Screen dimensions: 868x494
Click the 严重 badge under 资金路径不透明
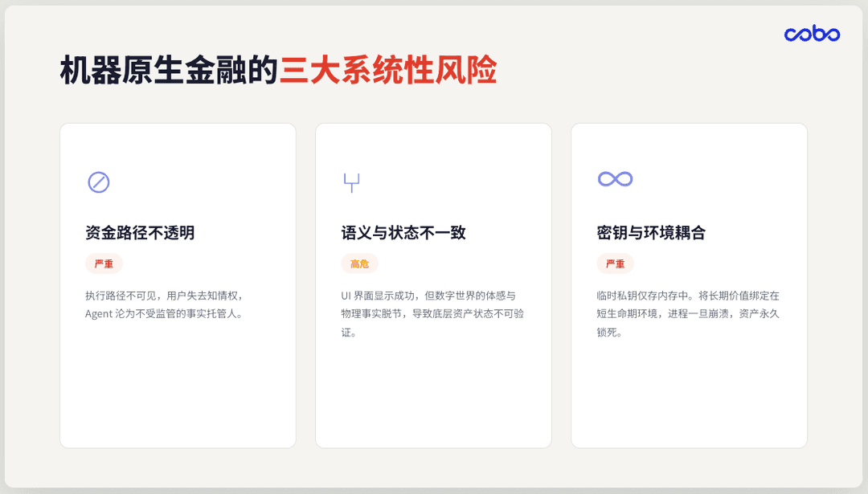(x=104, y=263)
